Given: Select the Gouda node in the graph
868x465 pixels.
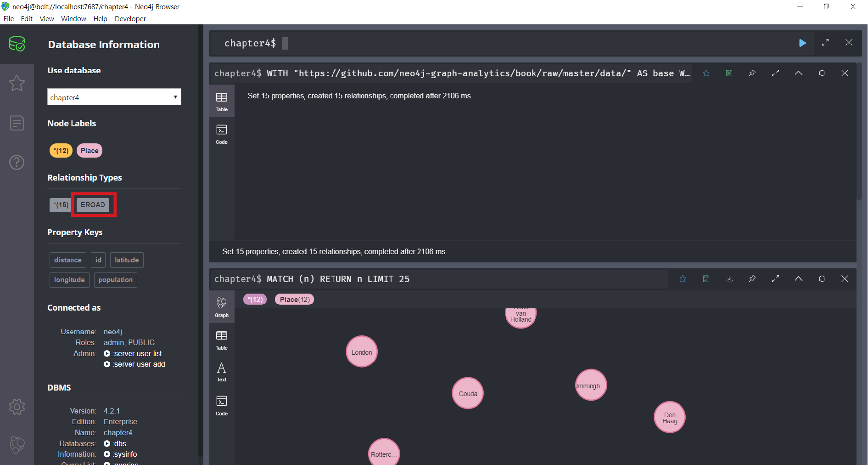Looking at the screenshot, I should click(x=468, y=393).
